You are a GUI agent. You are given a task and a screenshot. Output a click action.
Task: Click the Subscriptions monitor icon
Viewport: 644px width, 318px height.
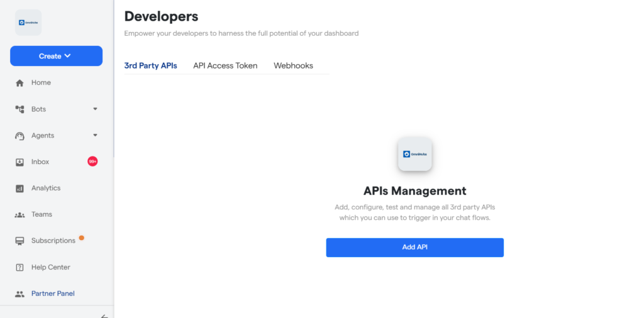[x=19, y=241]
